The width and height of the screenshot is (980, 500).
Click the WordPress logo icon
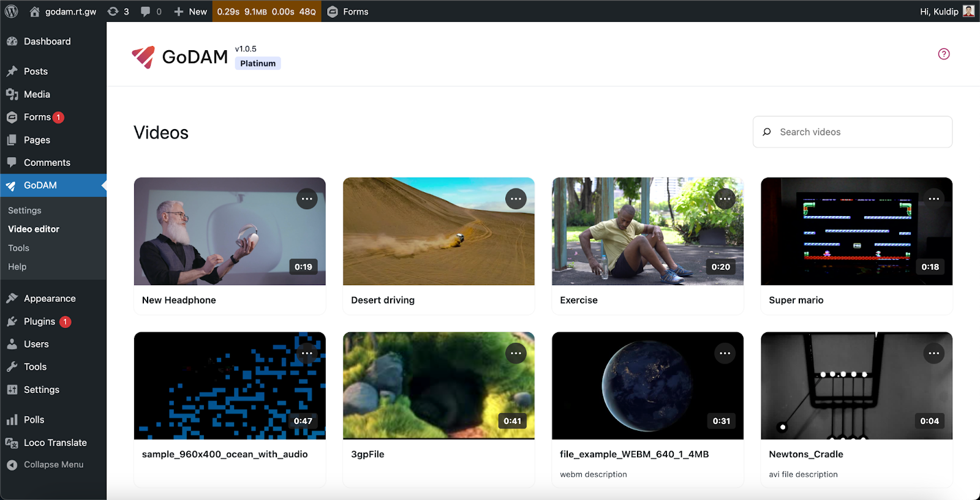pyautogui.click(x=12, y=12)
